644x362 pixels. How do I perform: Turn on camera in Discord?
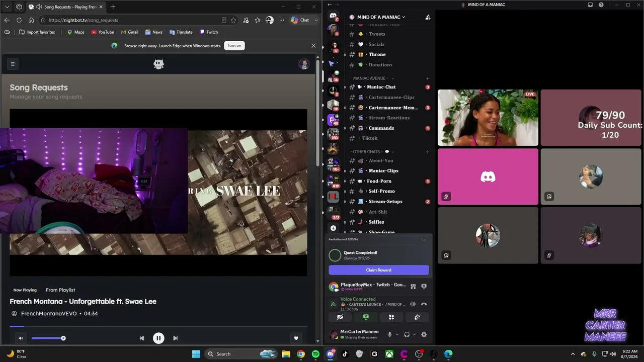pyautogui.click(x=340, y=317)
